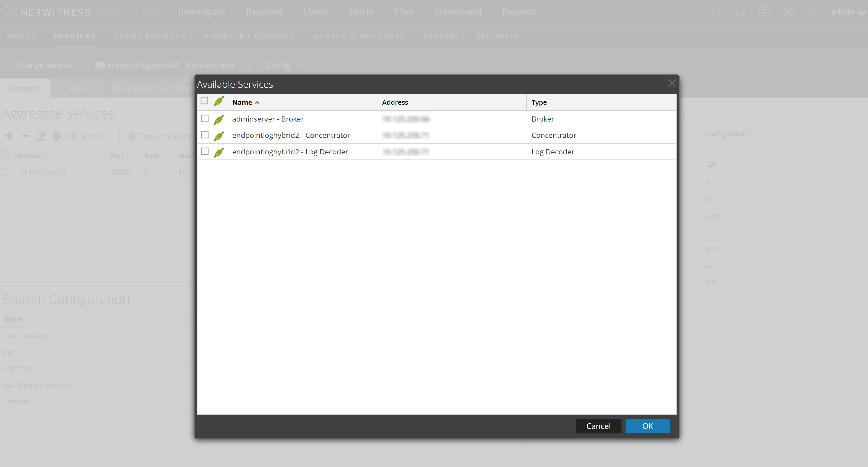Open the jobs stopwatch icon in the header
The image size is (868, 467).
(716, 12)
